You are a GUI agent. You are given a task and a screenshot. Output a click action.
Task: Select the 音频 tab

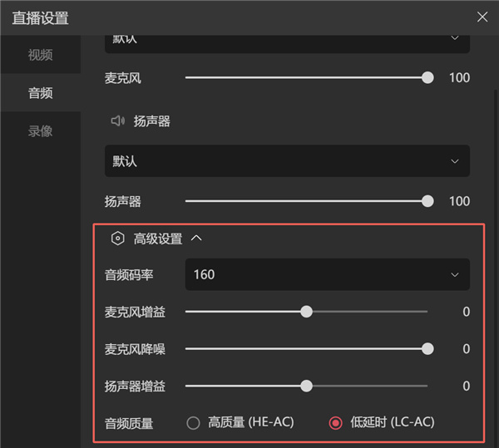pyautogui.click(x=40, y=93)
